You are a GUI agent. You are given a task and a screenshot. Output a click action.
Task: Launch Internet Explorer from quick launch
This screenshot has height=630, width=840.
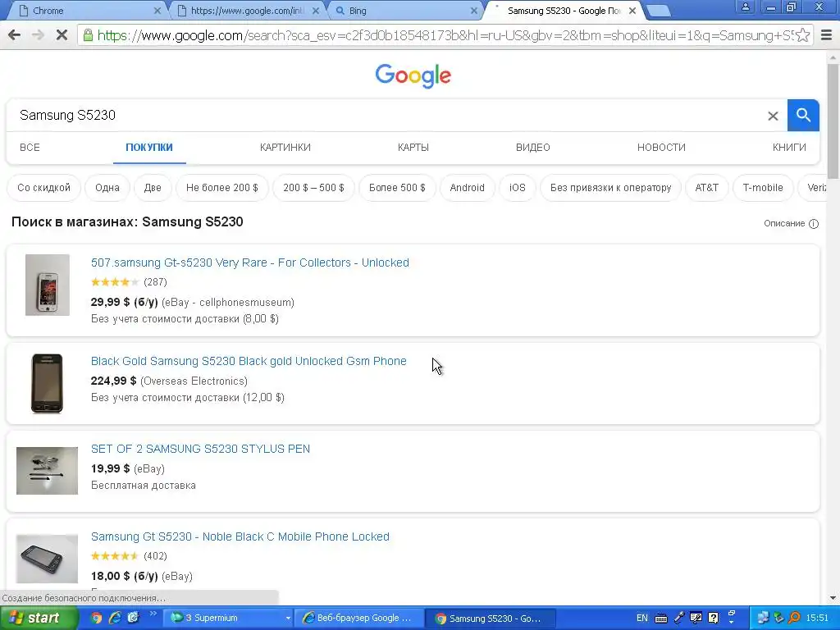coord(115,619)
